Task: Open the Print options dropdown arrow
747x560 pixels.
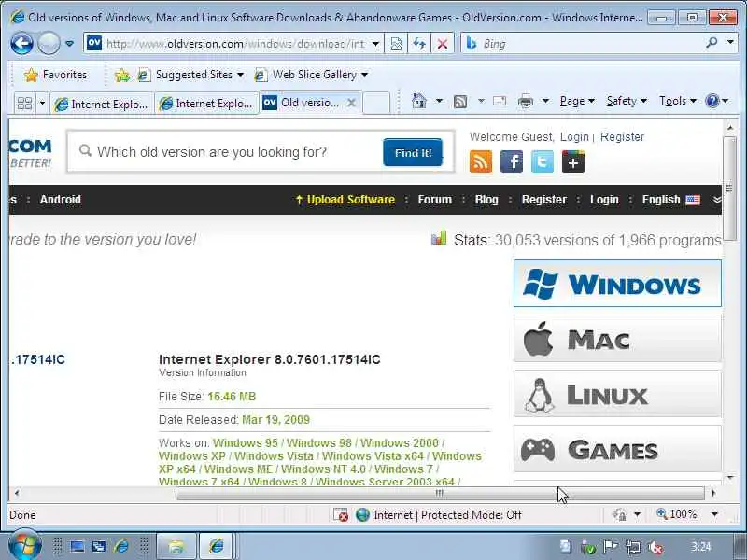Action: pyautogui.click(x=546, y=101)
